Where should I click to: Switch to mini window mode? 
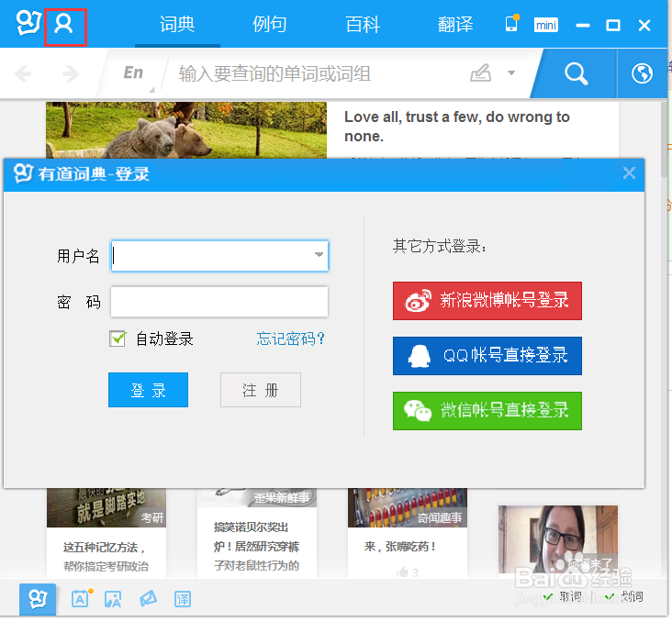(x=545, y=26)
